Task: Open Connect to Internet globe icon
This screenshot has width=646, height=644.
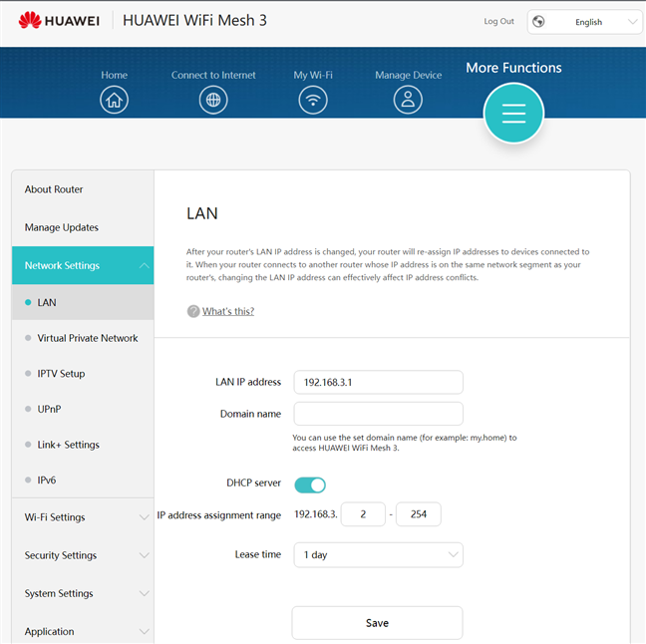Action: 213,100
